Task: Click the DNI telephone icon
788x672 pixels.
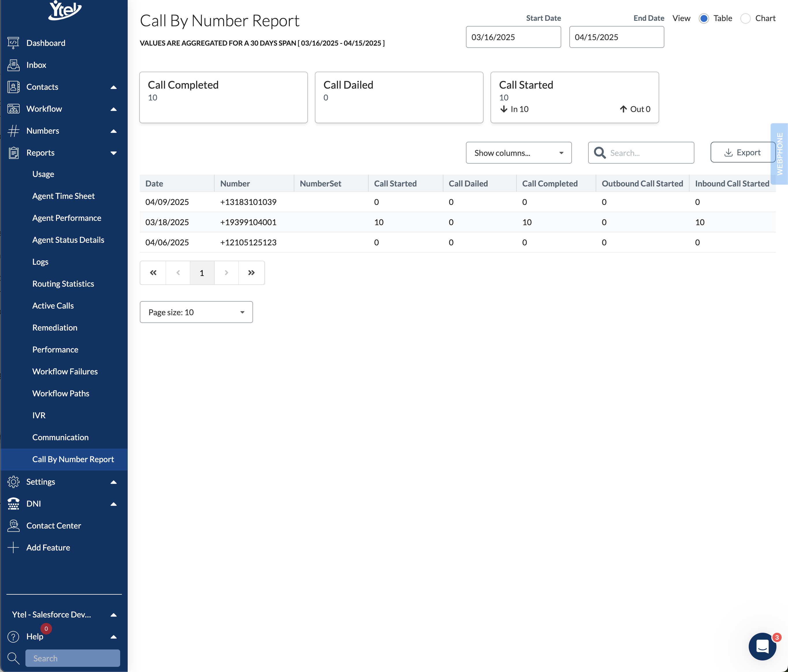Action: point(13,504)
